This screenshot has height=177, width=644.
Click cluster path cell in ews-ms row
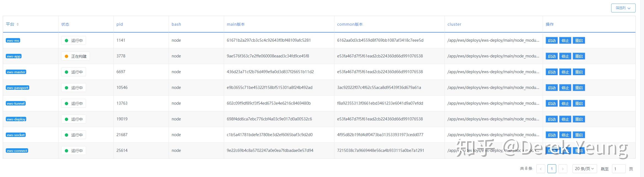click(x=493, y=40)
